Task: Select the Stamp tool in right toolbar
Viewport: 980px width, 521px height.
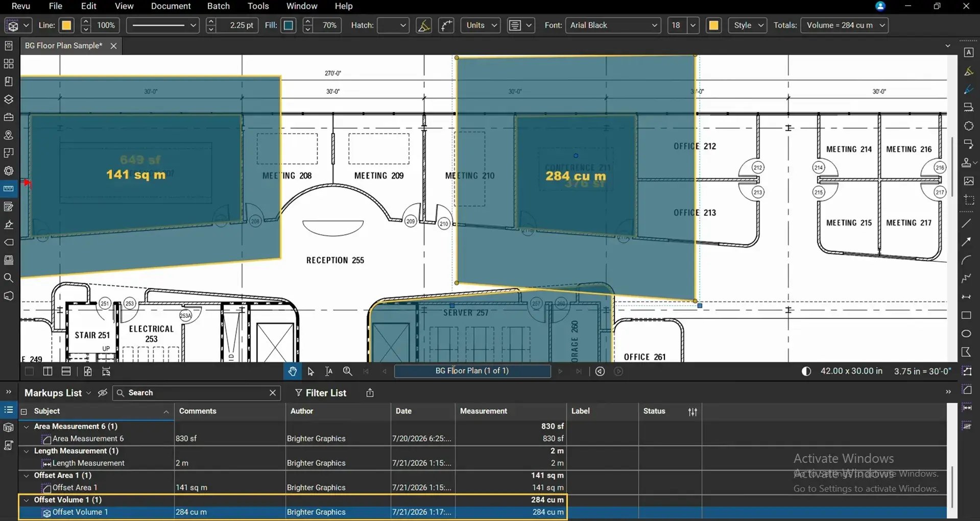Action: (967, 163)
